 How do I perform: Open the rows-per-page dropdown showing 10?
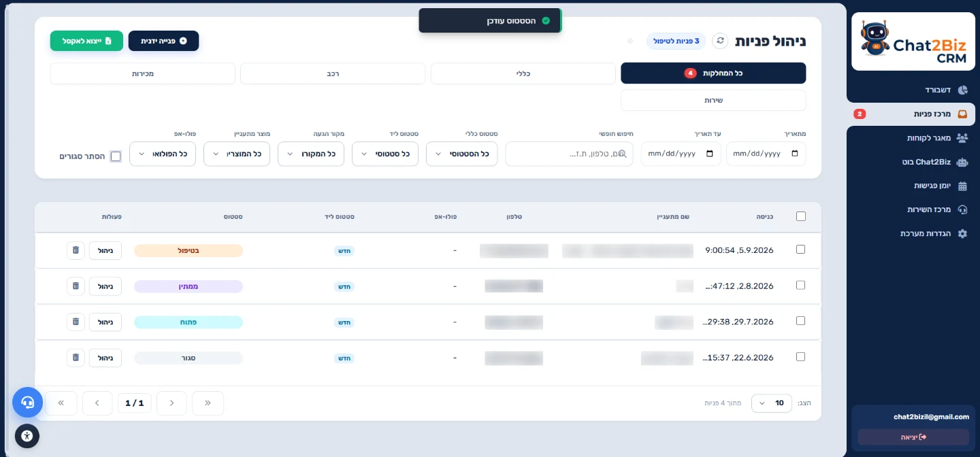[x=772, y=403]
